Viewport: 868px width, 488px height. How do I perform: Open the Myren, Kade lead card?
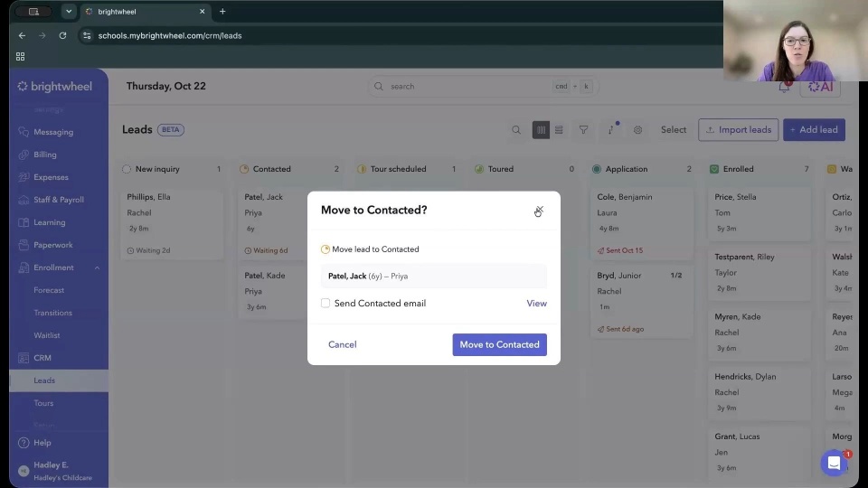[759, 333]
